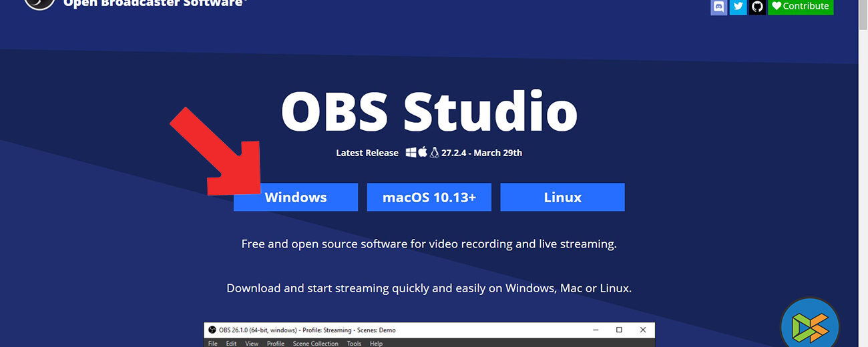Viewport: 868px width, 347px height.
Task: Click the Open Broadcaster Software header title
Action: click(x=155, y=4)
